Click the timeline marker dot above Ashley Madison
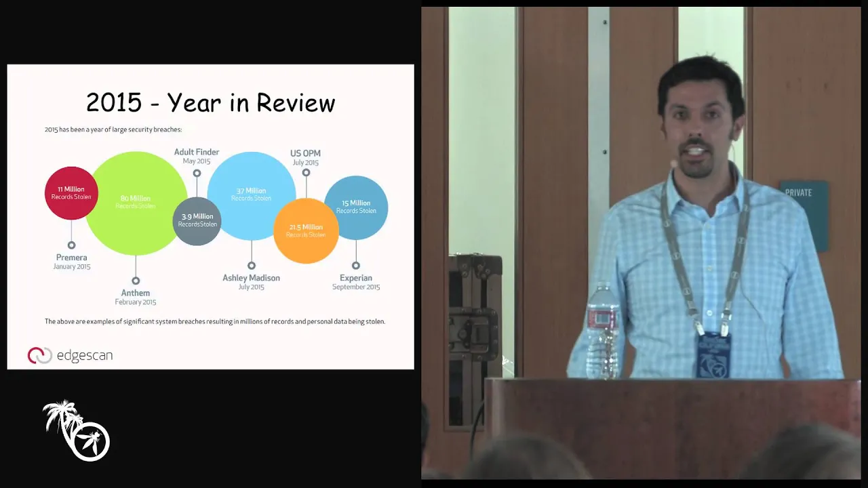The height and width of the screenshot is (488, 868). (252, 266)
